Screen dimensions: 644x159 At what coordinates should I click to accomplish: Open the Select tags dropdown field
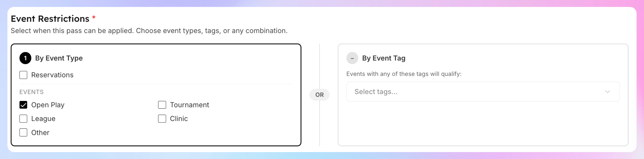pyautogui.click(x=483, y=92)
